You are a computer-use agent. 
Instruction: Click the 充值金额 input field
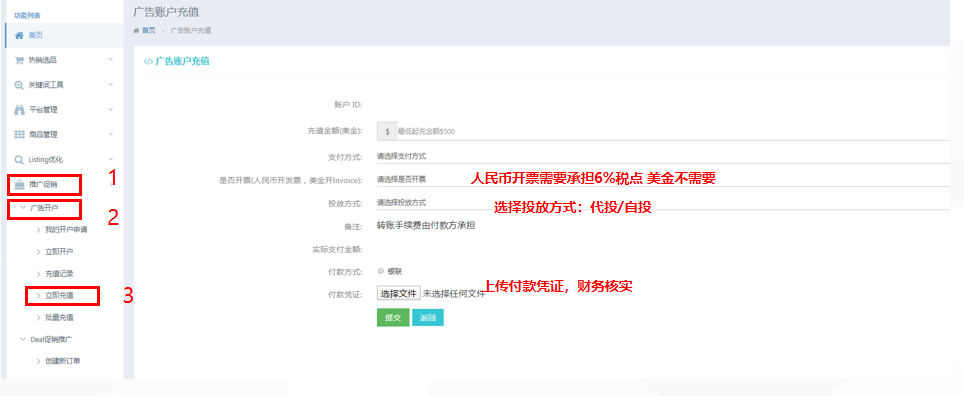[x=673, y=131]
